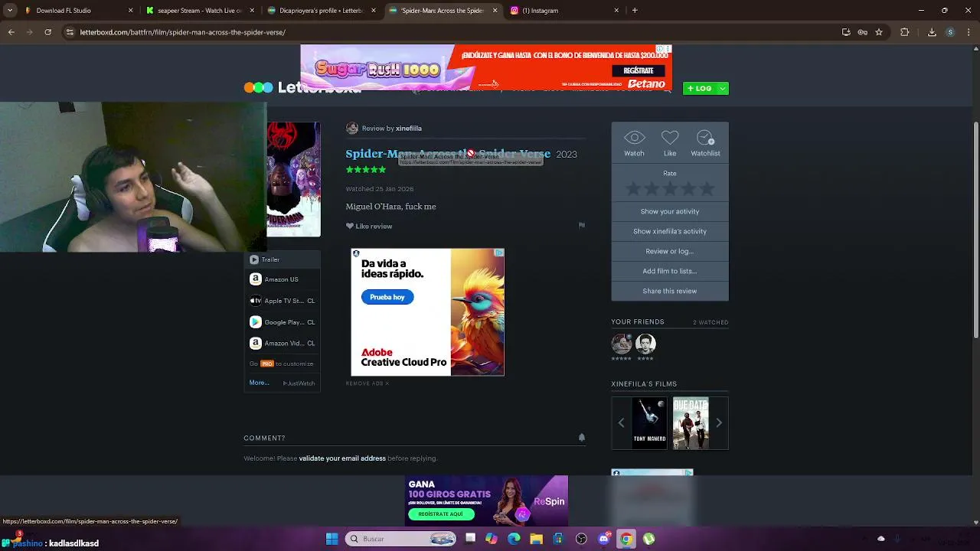Switch to seapeer Stream tab
Screen dimensions: 980x551
[x=201, y=11]
